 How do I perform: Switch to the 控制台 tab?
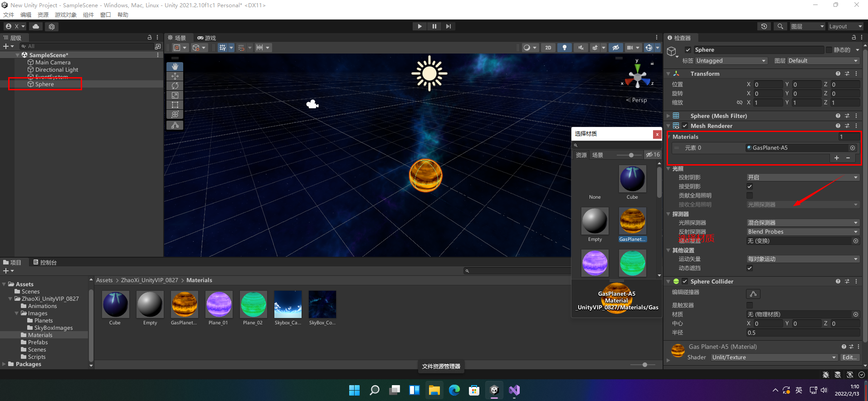(x=45, y=263)
